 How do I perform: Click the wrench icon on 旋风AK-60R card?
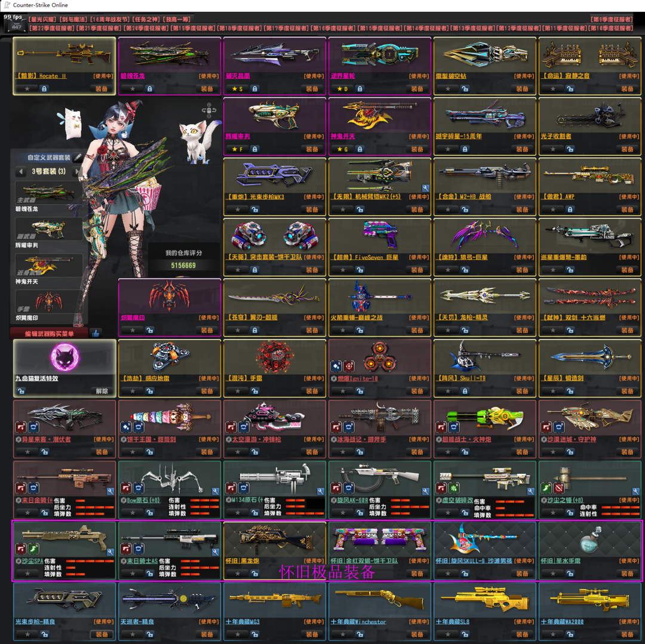(425, 491)
